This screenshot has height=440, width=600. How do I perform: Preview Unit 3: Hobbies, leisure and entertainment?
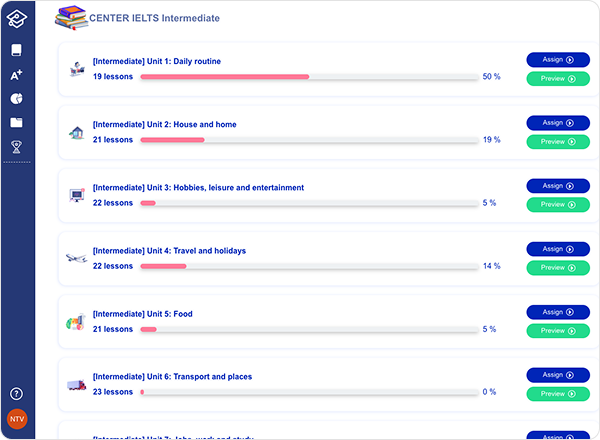tap(557, 204)
